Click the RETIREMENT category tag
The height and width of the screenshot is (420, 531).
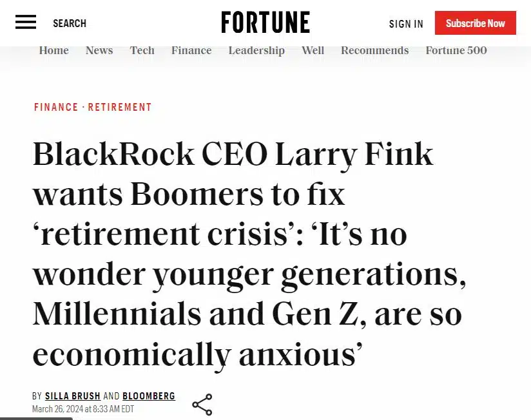pyautogui.click(x=120, y=108)
